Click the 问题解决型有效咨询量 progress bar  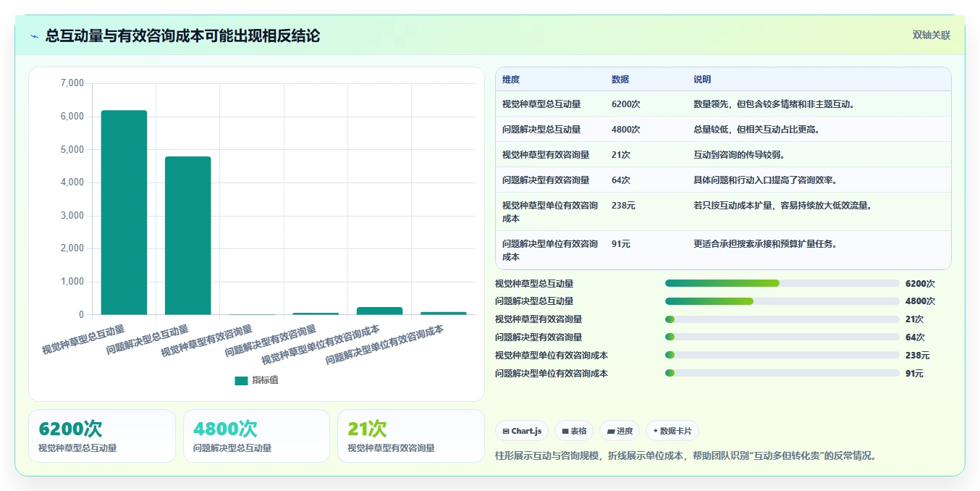click(x=782, y=337)
